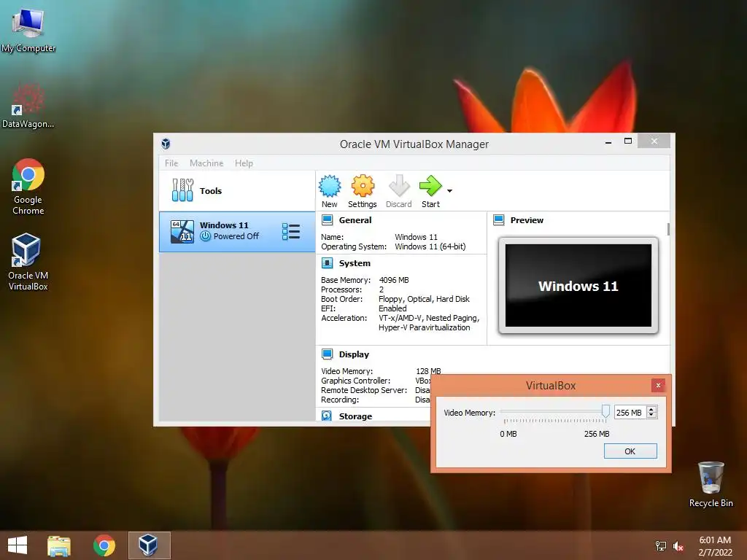The width and height of the screenshot is (747, 560).
Task: Decrease video memory with the down stepper
Action: [x=651, y=416]
